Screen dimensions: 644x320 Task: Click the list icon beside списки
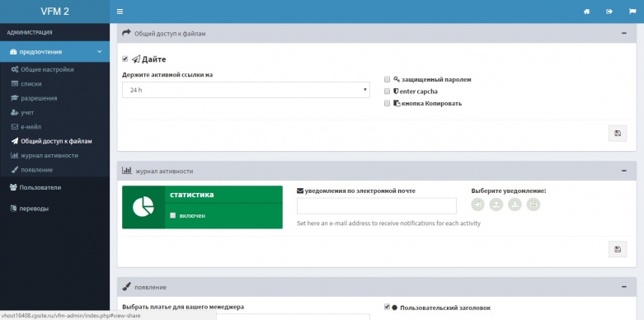[14, 84]
